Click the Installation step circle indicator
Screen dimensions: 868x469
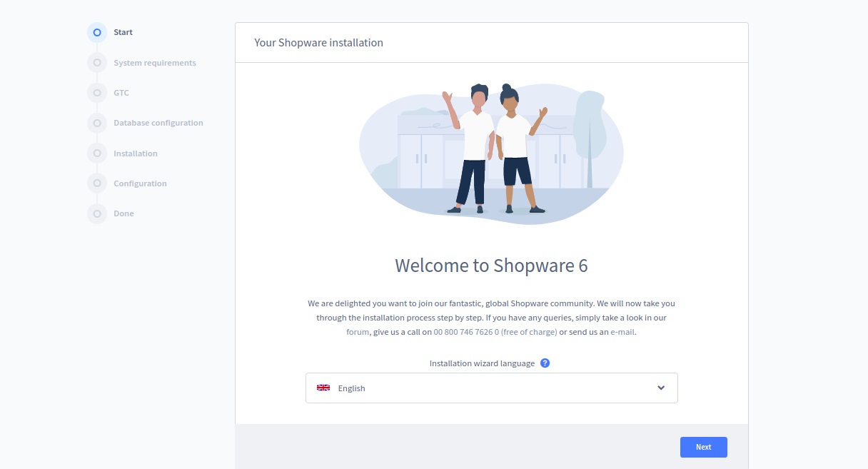(x=97, y=153)
